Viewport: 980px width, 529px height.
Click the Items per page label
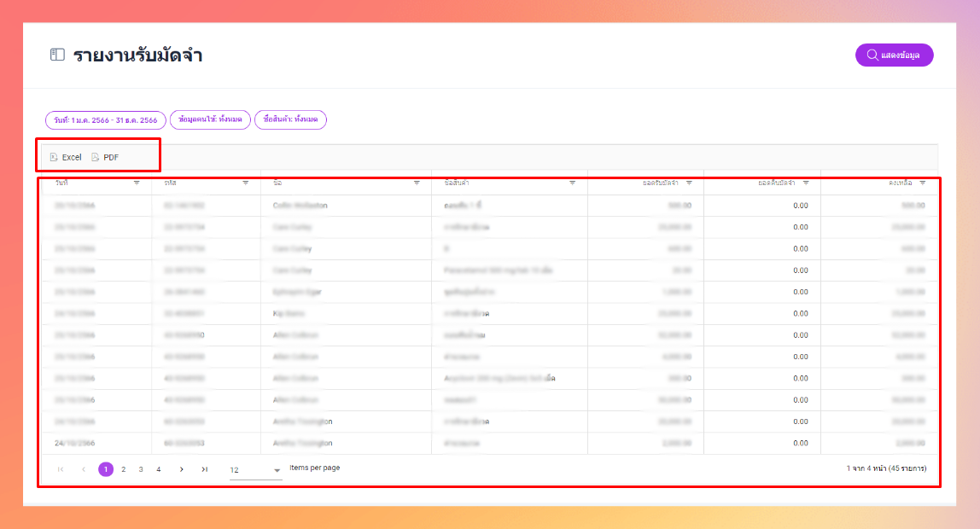pyautogui.click(x=315, y=468)
